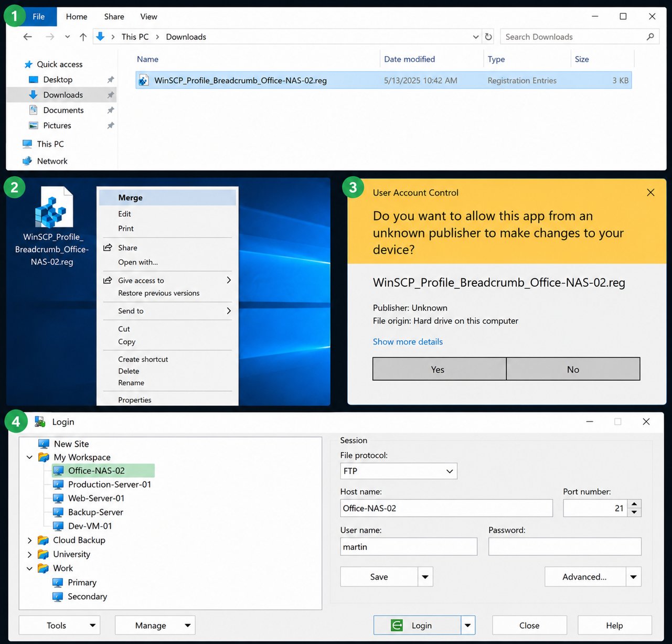Image resolution: width=672 pixels, height=644 pixels.
Task: Open the File protocol FTP dropdown
Action: tap(399, 471)
